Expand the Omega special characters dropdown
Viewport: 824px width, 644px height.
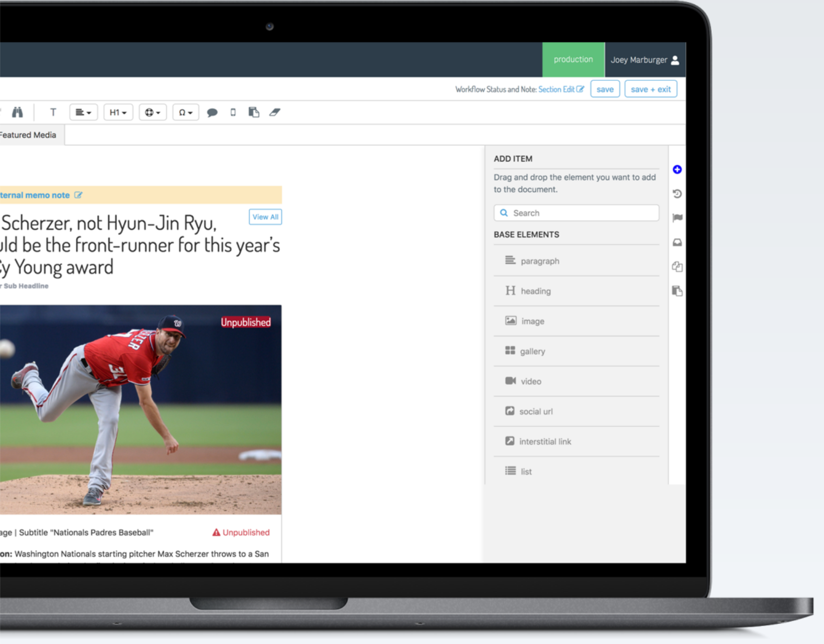click(x=185, y=112)
